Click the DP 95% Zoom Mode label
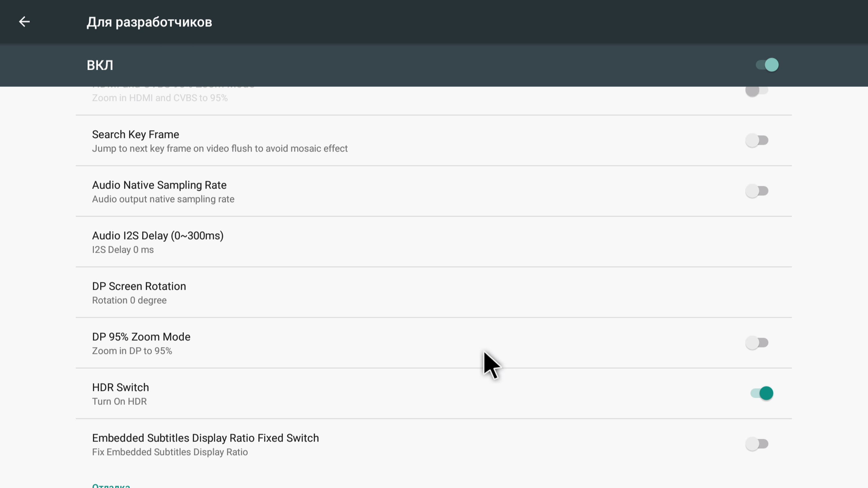Screen dimensions: 868x488 [141, 337]
